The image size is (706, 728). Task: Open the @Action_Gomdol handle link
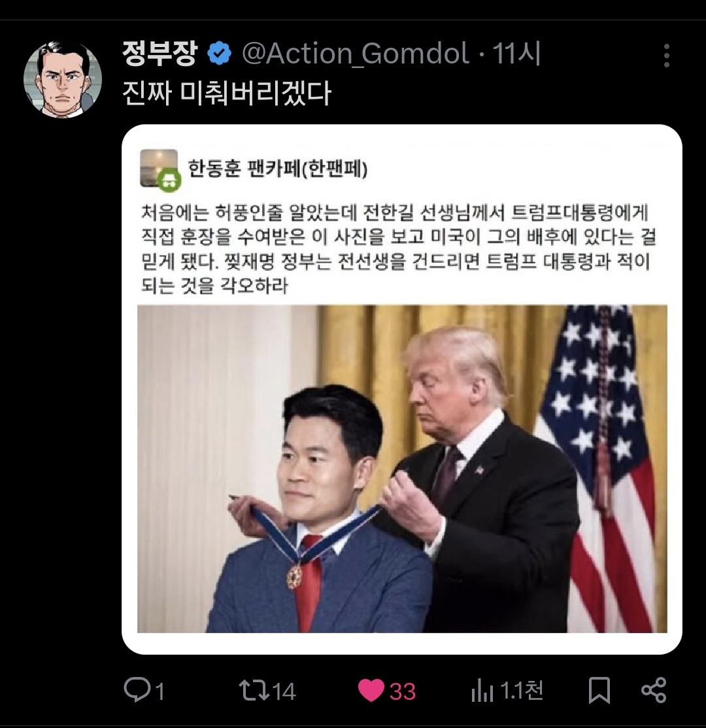[356, 54]
